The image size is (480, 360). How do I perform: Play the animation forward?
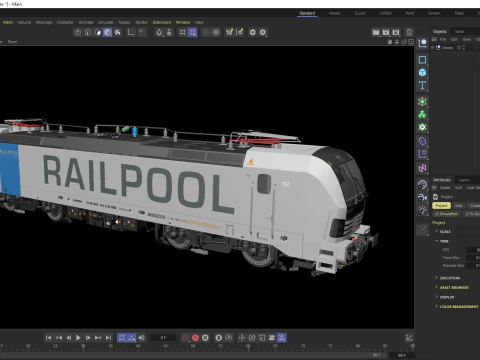[x=78, y=338]
